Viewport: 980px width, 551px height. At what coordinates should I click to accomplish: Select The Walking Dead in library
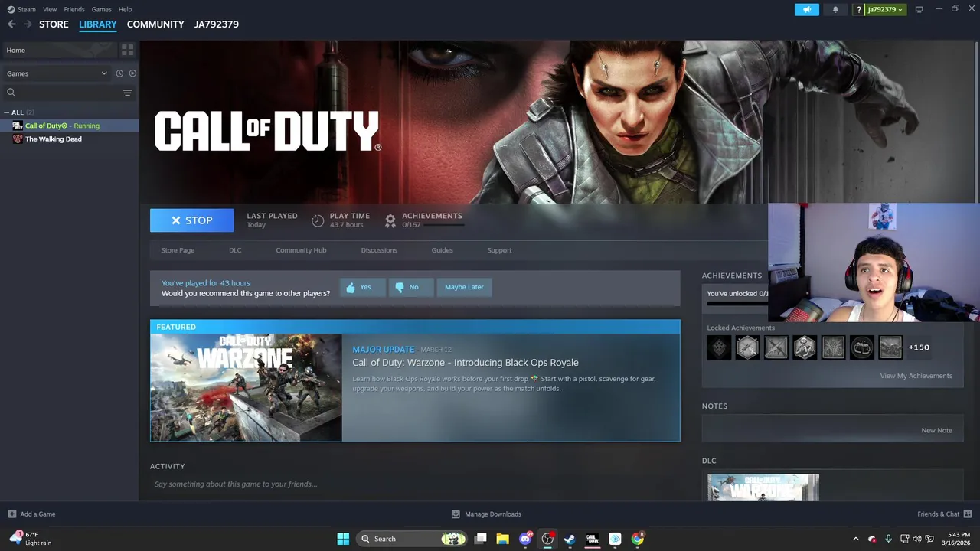pyautogui.click(x=54, y=139)
